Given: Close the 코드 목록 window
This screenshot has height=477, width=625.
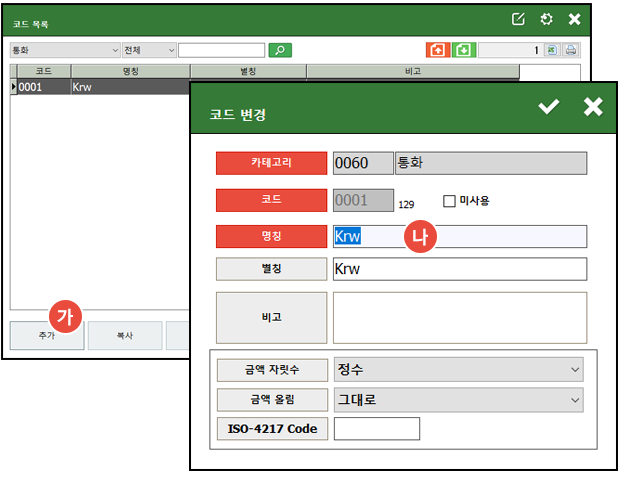Looking at the screenshot, I should [574, 19].
